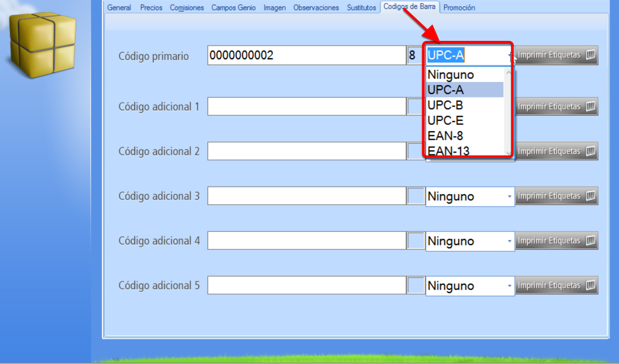Click the Código adicional 1 input field
Viewport: 619px width, 364px height.
[307, 106]
